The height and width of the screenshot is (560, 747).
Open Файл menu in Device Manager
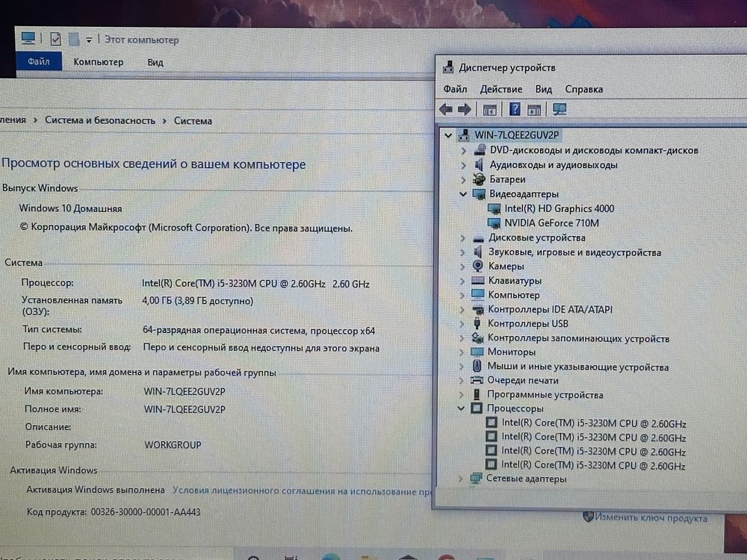click(455, 89)
